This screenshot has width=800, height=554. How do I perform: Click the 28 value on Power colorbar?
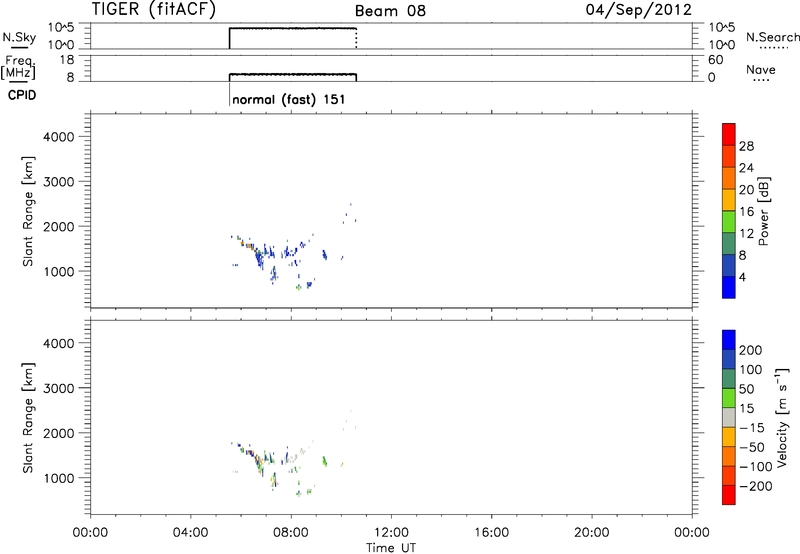(x=746, y=146)
